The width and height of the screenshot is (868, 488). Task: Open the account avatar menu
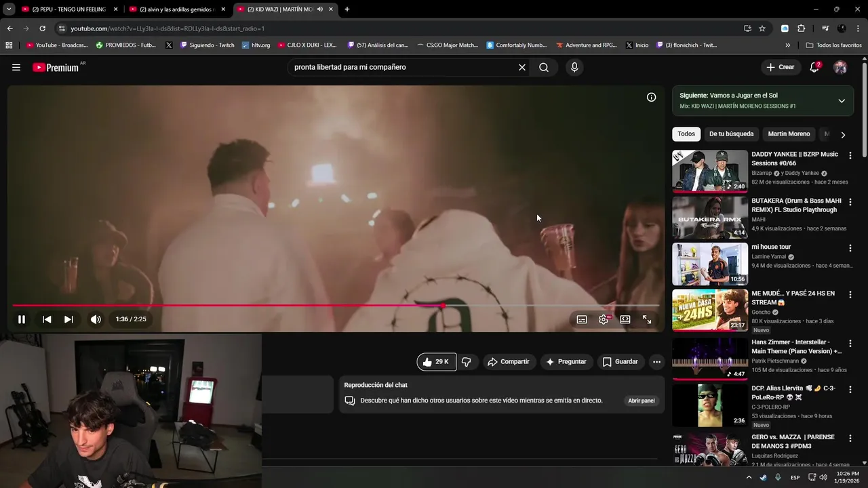840,67
